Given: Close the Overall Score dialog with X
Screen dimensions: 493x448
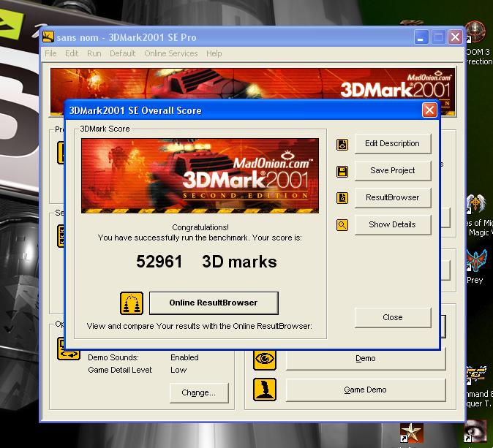Looking at the screenshot, I should 429,110.
